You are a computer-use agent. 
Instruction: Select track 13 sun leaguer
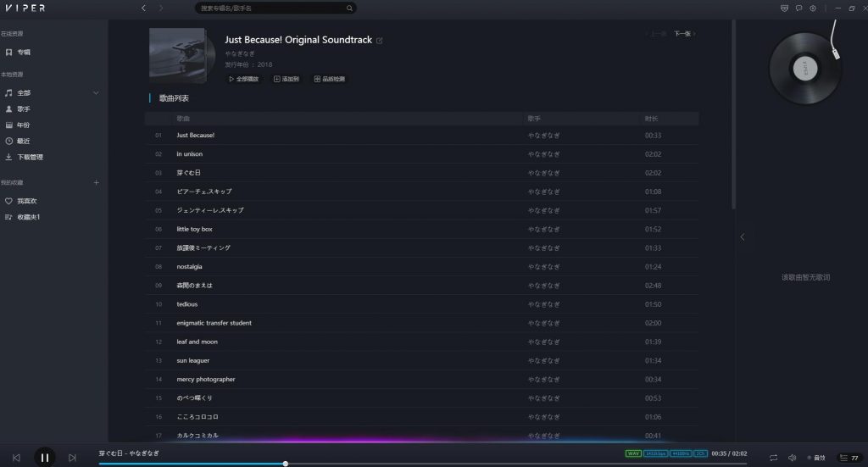click(422, 361)
